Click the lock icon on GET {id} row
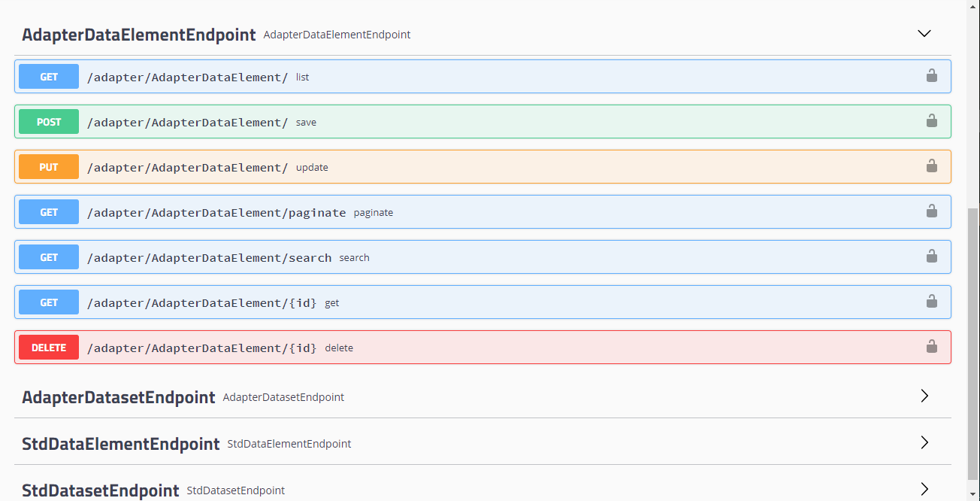This screenshot has width=980, height=501. pos(931,302)
